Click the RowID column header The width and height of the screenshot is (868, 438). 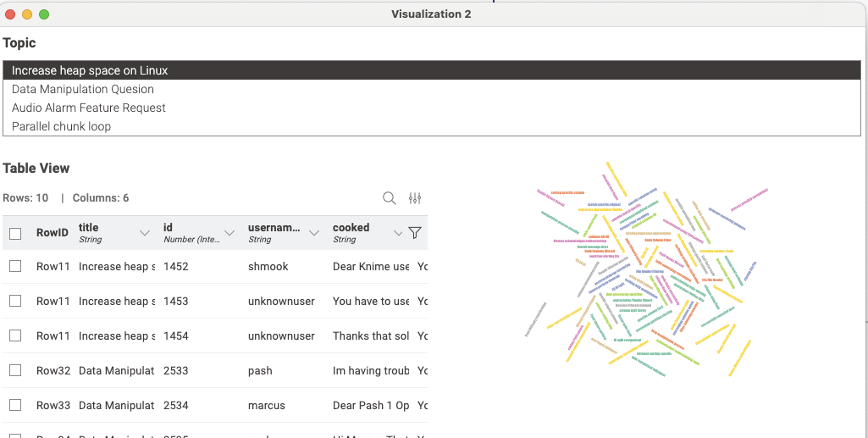(52, 233)
